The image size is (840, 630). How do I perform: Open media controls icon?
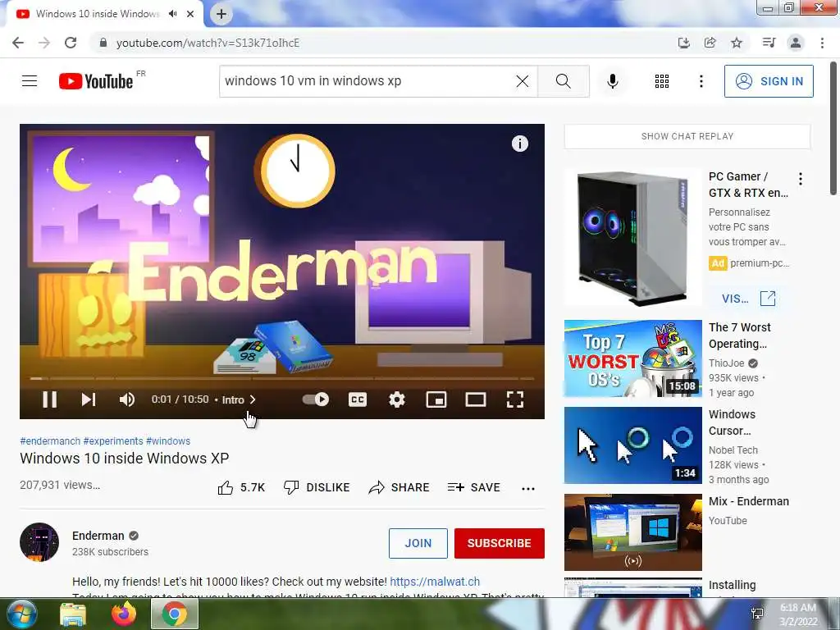(x=769, y=43)
